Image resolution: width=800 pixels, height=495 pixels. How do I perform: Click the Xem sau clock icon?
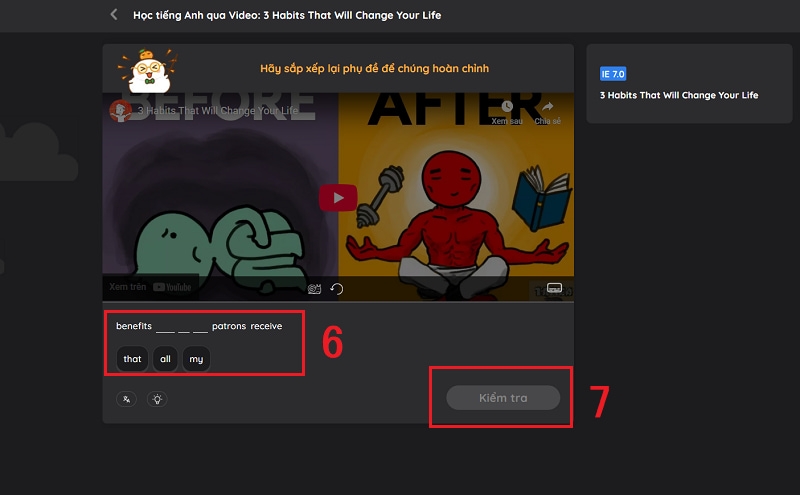click(507, 107)
